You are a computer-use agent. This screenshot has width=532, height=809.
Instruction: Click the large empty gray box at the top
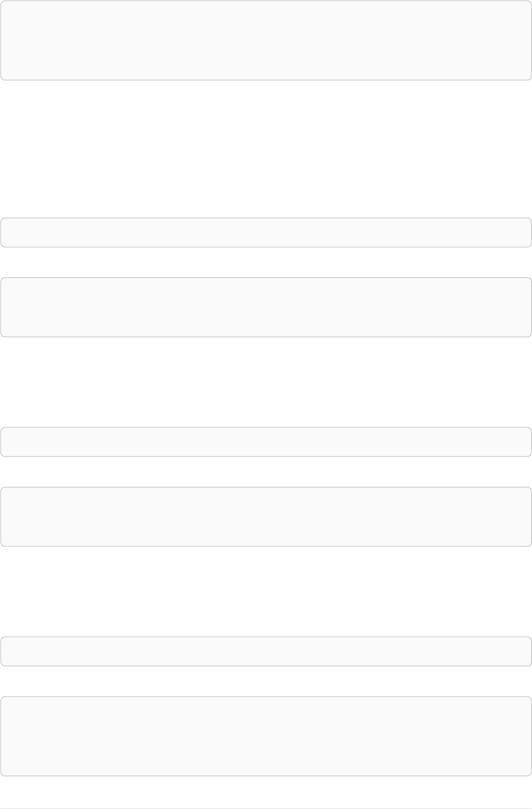[266, 40]
